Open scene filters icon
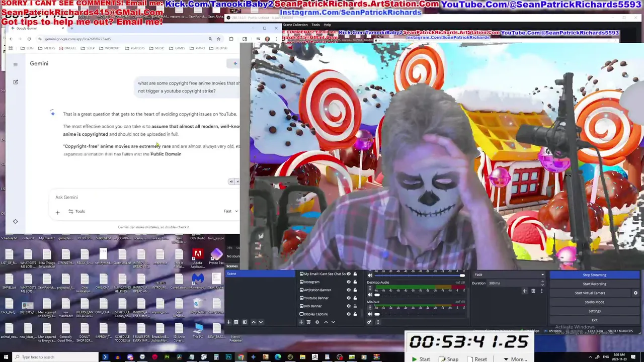Screen dimensions: 644x362 tap(245, 322)
